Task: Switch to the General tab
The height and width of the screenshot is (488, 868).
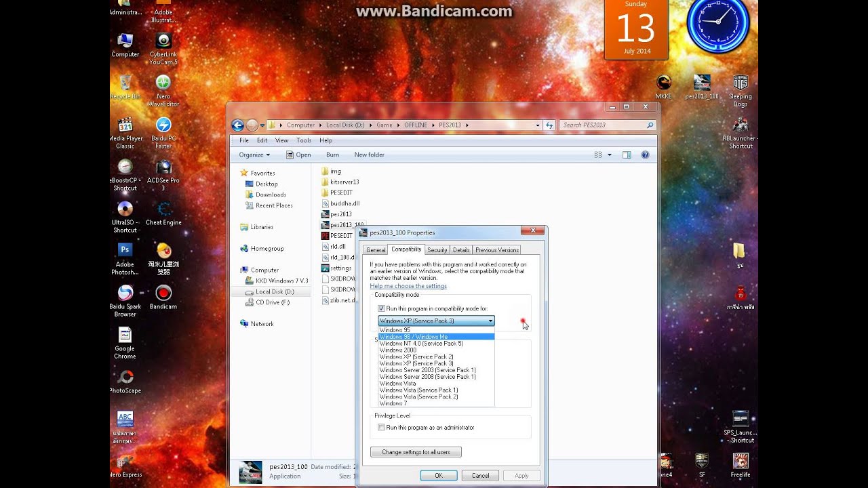Action: pyautogui.click(x=376, y=250)
